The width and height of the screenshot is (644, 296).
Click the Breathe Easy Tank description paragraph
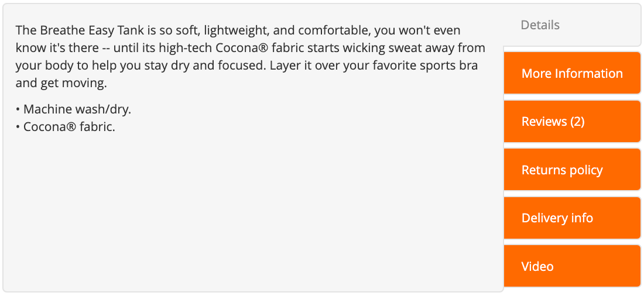[x=251, y=57]
